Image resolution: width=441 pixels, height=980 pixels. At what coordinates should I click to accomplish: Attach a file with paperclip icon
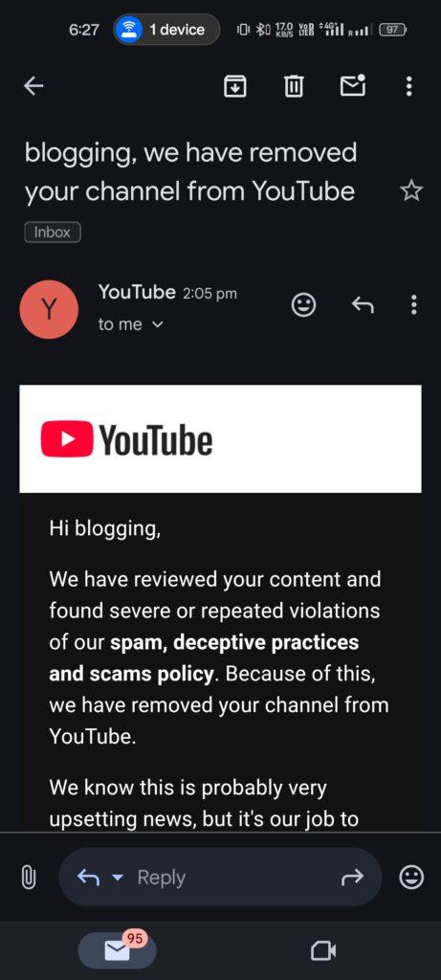pos(27,878)
